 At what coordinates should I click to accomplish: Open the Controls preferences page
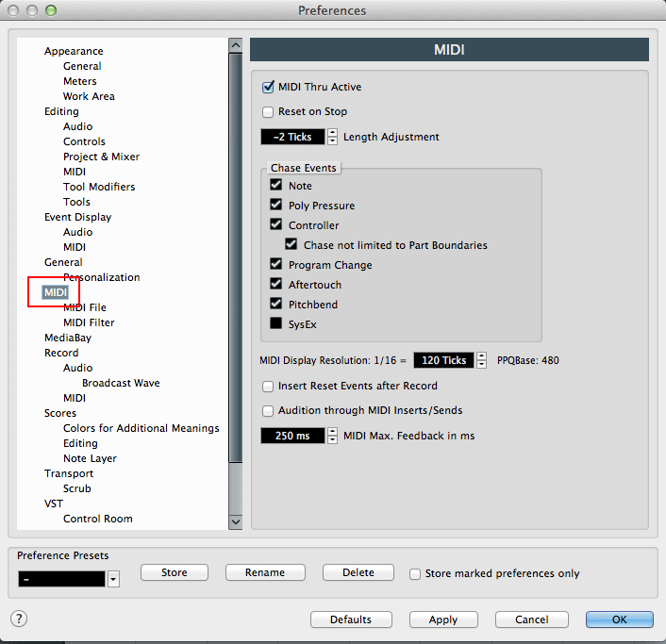click(84, 141)
